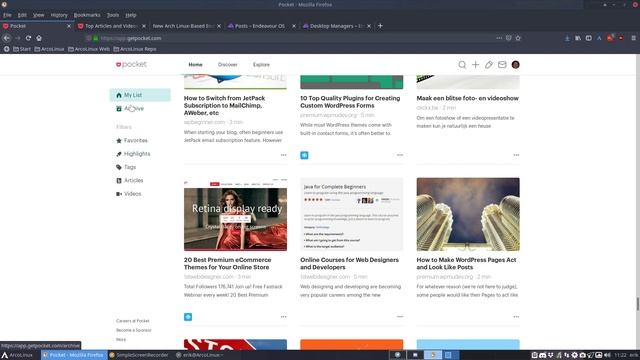
Task: Open the Firefox View menu
Action: [38, 15]
